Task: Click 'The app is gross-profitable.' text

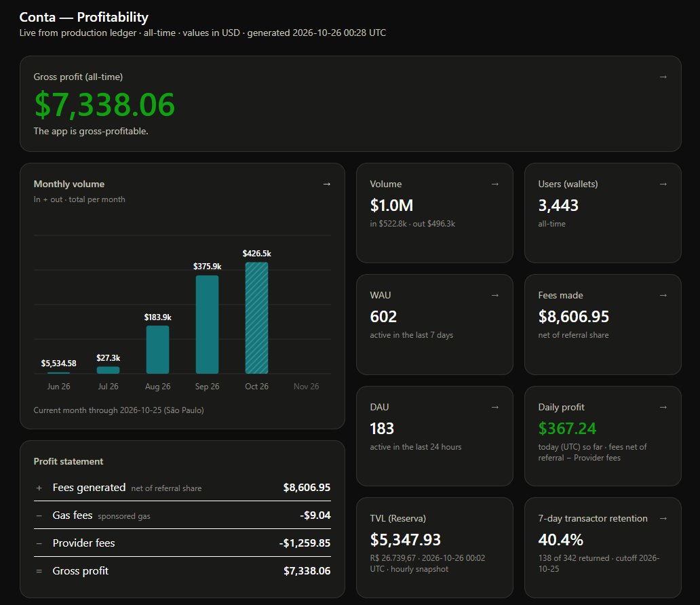Action: point(91,132)
